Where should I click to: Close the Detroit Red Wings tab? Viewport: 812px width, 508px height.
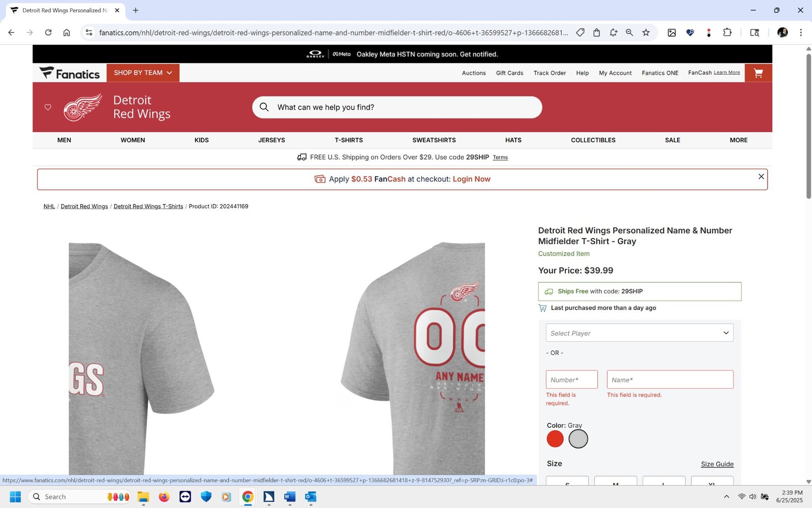click(x=117, y=10)
